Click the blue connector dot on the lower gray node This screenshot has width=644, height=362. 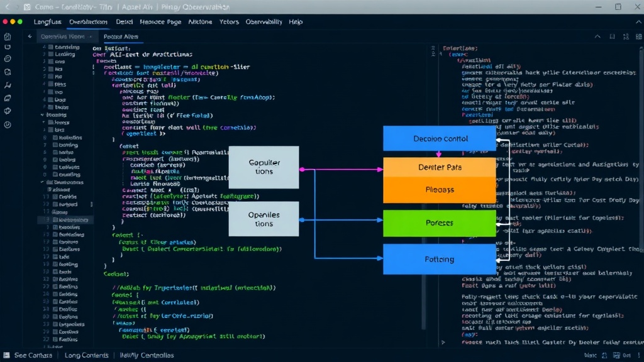point(302,220)
